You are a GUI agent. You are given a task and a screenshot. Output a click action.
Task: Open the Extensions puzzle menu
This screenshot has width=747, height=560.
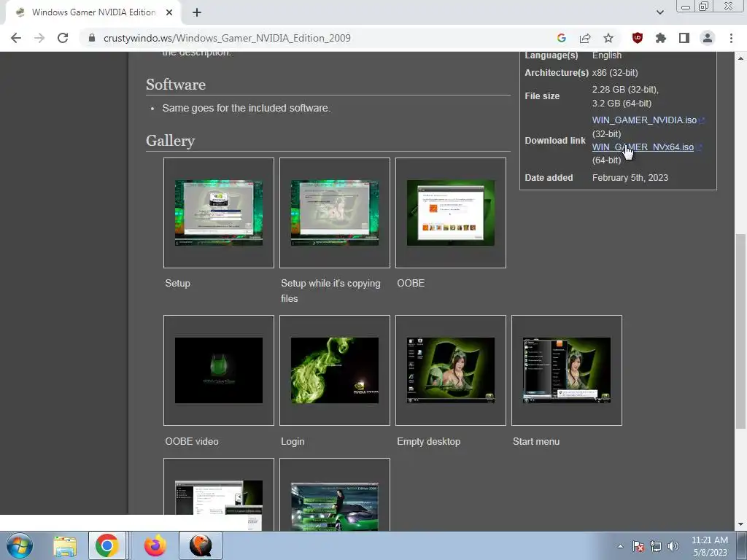(x=661, y=38)
